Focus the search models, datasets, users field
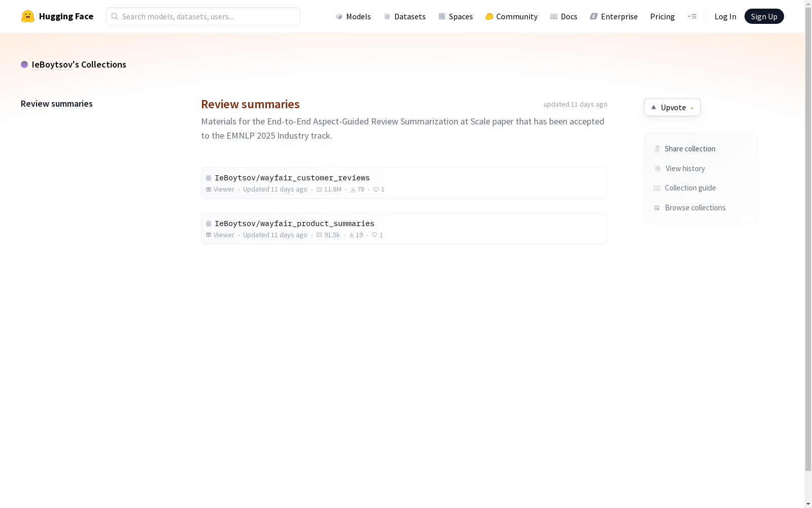 (203, 16)
